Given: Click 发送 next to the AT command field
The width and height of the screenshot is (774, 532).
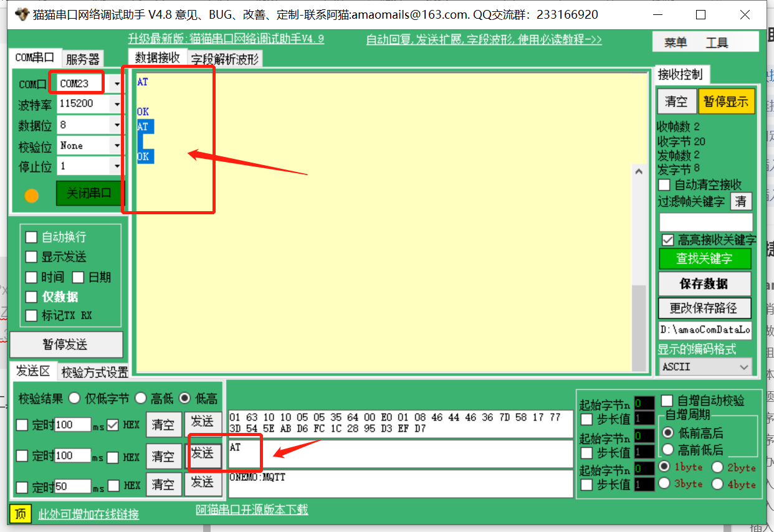Looking at the screenshot, I should click(x=203, y=456).
